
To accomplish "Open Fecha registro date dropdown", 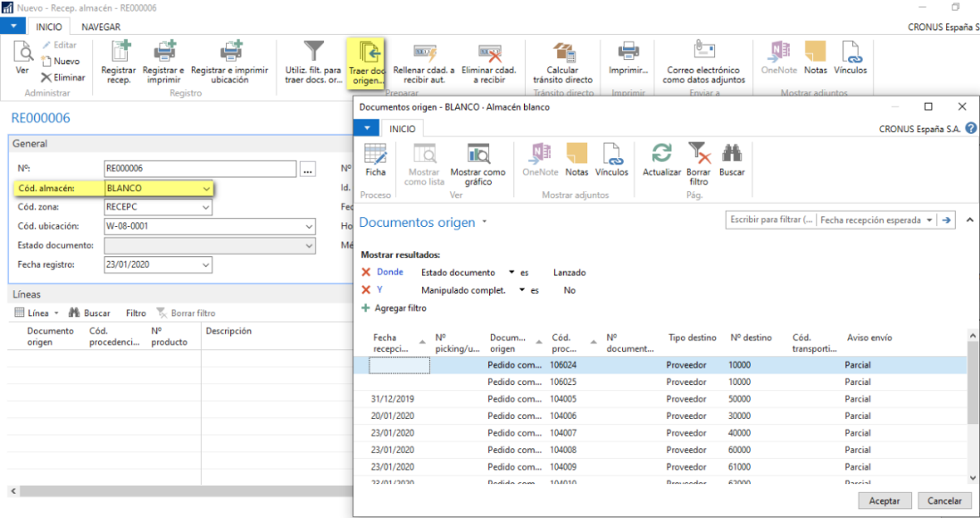I will [205, 265].
